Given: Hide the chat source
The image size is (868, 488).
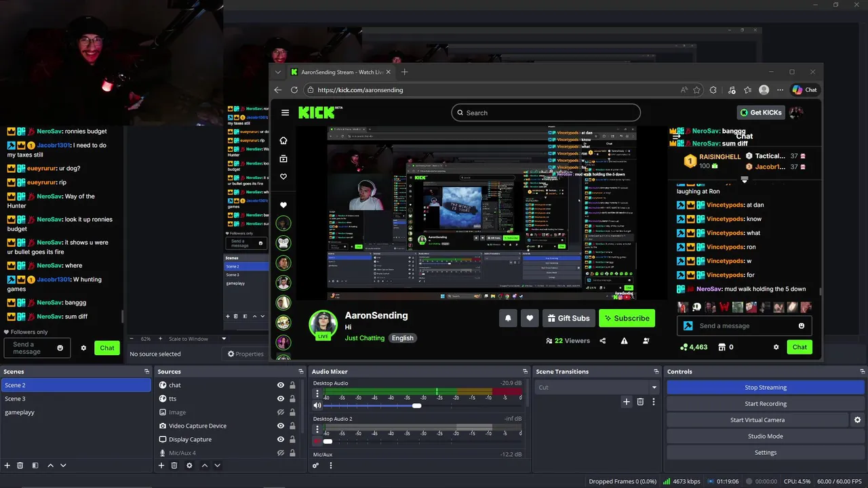Looking at the screenshot, I should click(280, 385).
